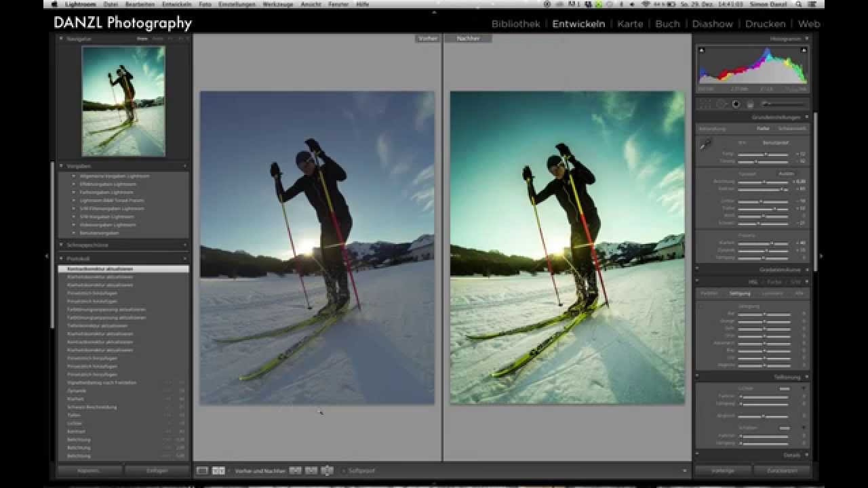Screen dimensions: 868x488
Task: Collapse the Teiltonung panel
Action: (x=806, y=377)
